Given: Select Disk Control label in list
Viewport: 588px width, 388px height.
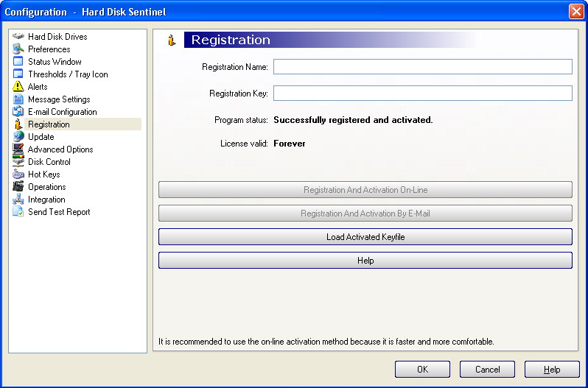Looking at the screenshot, I should [x=49, y=162].
